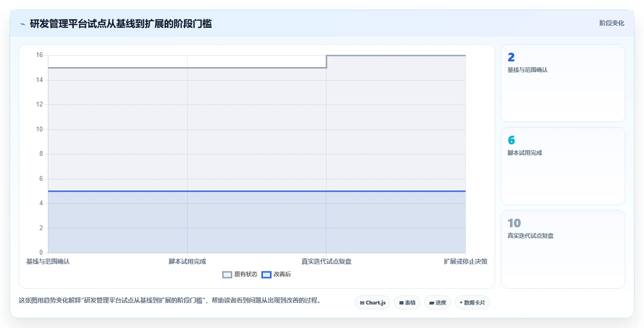The width and height of the screenshot is (644, 328).
Task: Click the value 2 in first card
Action: [x=511, y=58]
